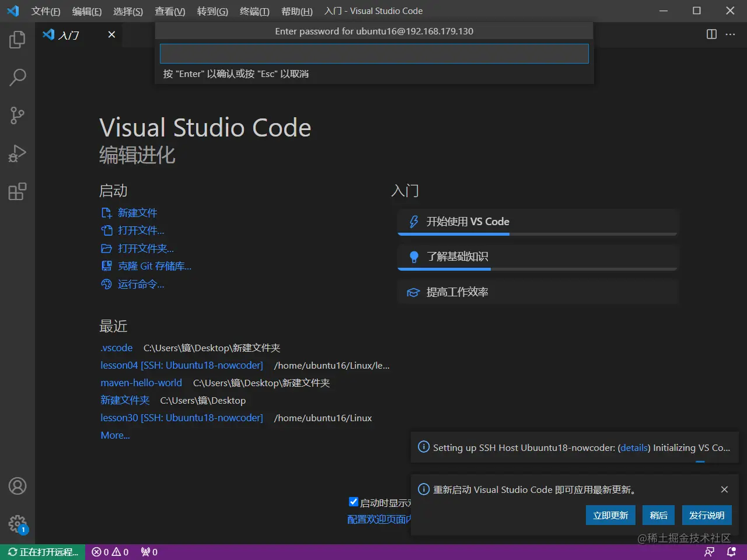This screenshot has height=560, width=747.
Task: Open the editor More Actions ellipsis
Action: point(730,34)
